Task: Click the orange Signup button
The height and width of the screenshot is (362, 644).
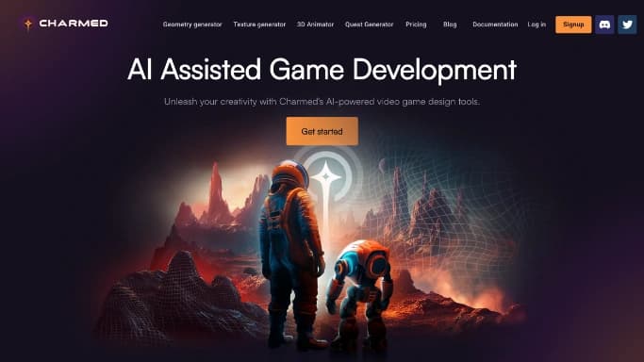Action: (573, 25)
